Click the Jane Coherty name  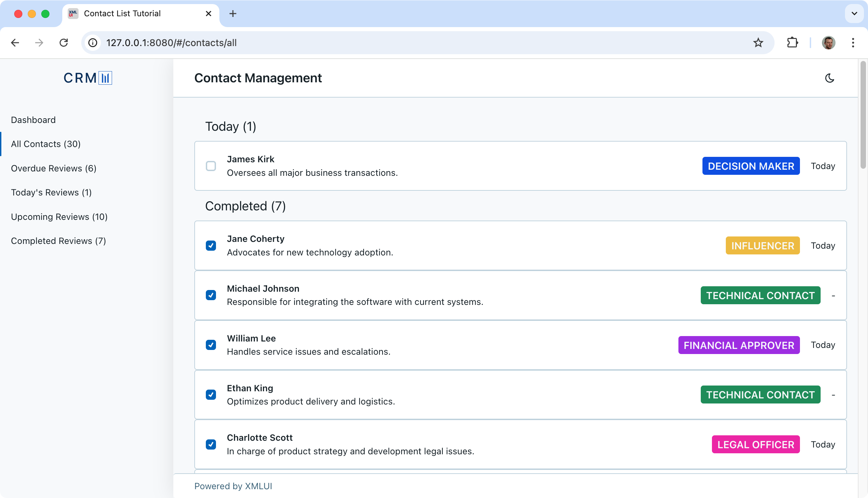pos(256,239)
